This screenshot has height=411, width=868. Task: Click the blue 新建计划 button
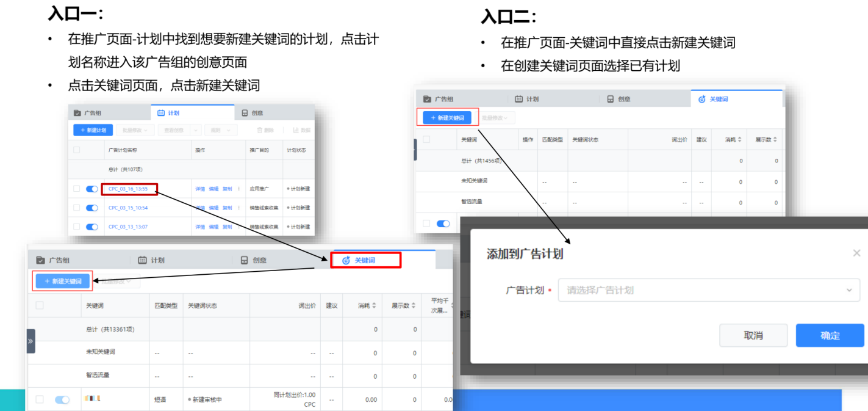coord(93,130)
